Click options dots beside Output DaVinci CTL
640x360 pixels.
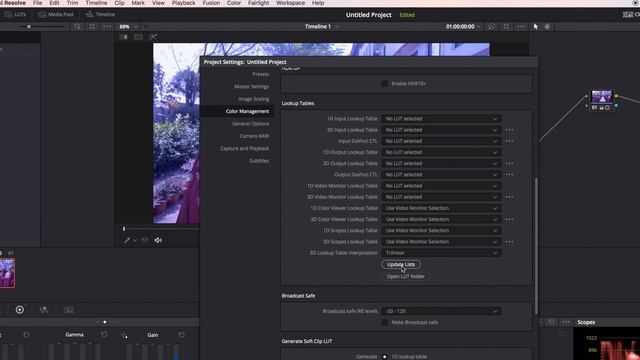[x=509, y=175]
